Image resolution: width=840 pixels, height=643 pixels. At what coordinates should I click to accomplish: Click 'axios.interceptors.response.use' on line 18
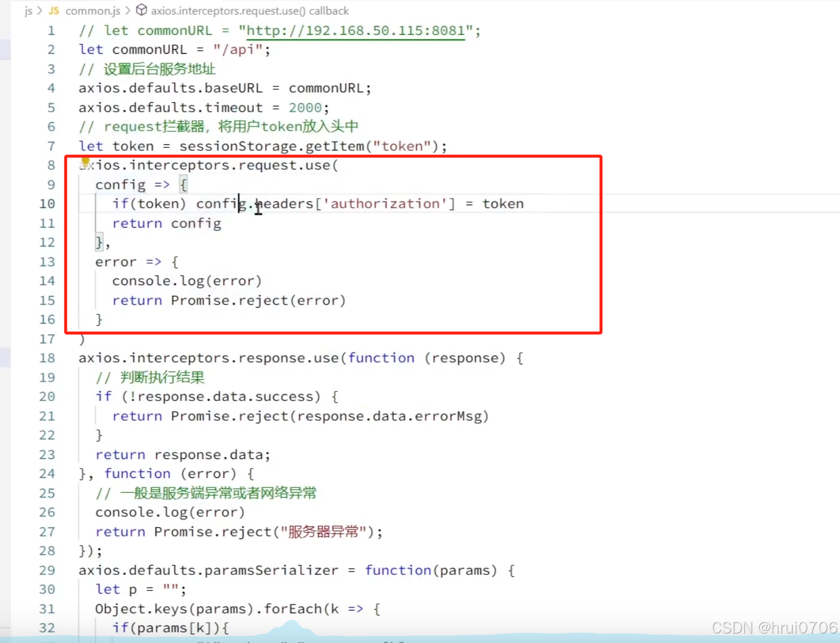pos(208,358)
